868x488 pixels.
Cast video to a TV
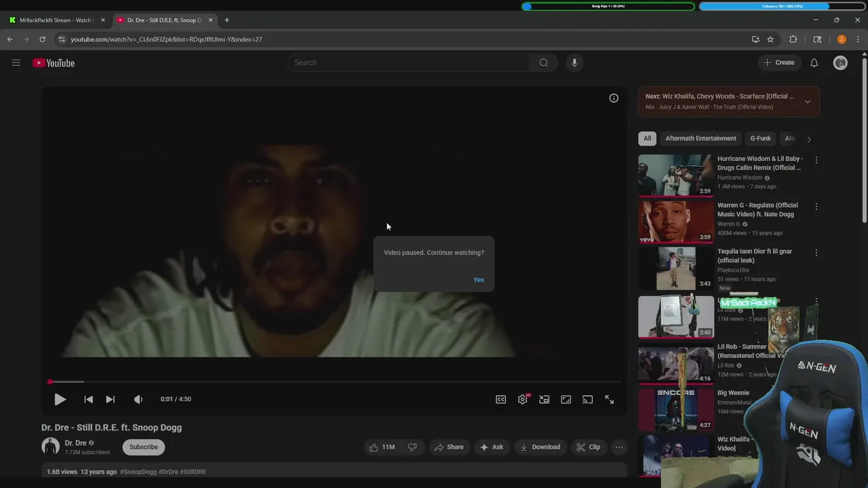(587, 400)
